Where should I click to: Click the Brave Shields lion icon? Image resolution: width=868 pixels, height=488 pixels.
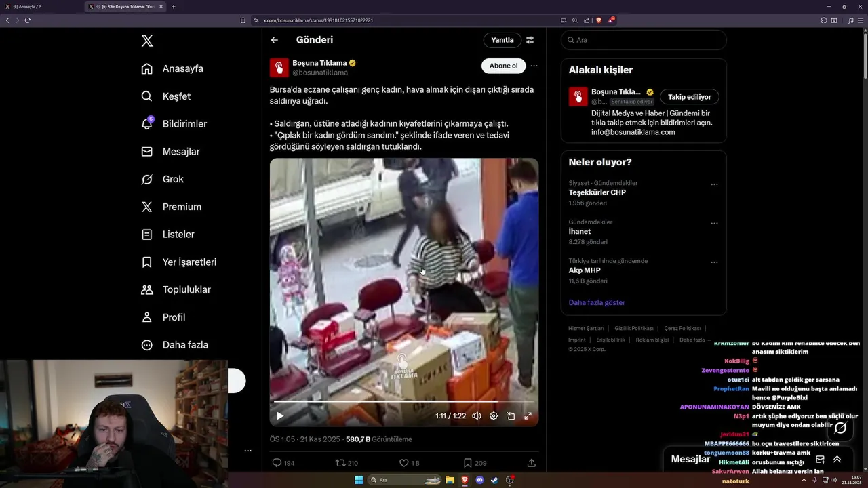tap(599, 20)
